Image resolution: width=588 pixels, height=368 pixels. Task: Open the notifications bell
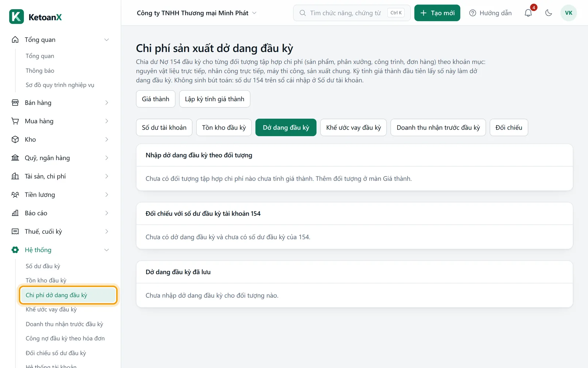tap(528, 13)
